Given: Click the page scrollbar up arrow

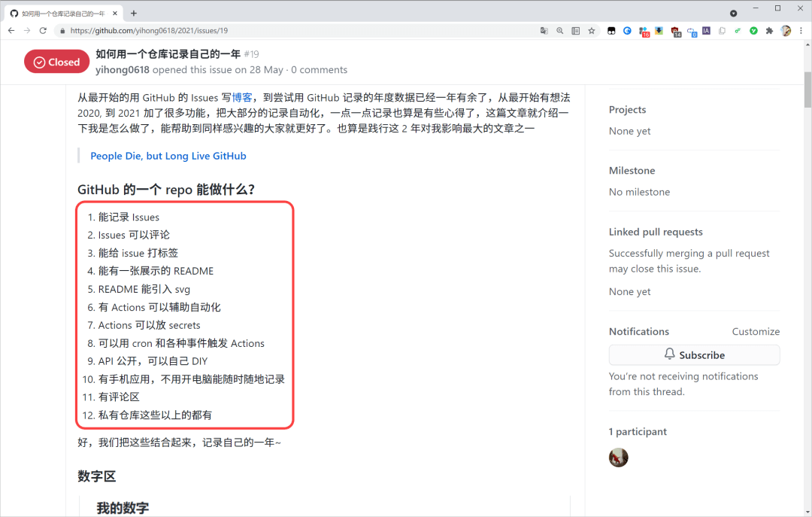Looking at the screenshot, I should (807, 44).
